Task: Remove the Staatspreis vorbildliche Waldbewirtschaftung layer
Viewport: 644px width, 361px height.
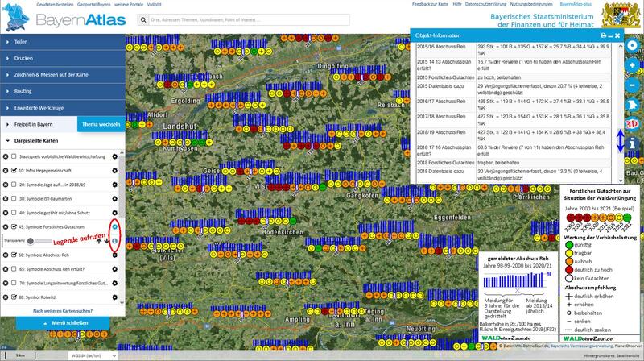Action: pos(6,156)
